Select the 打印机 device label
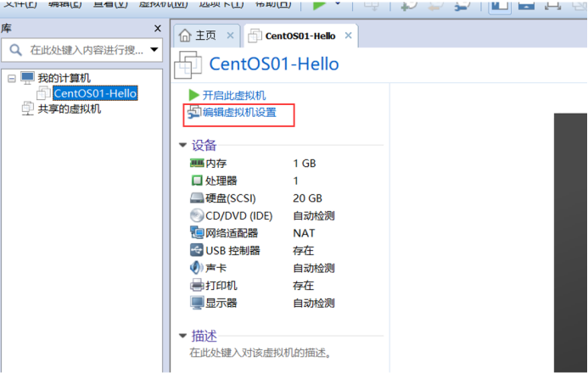The height and width of the screenshot is (373, 588). tap(221, 286)
